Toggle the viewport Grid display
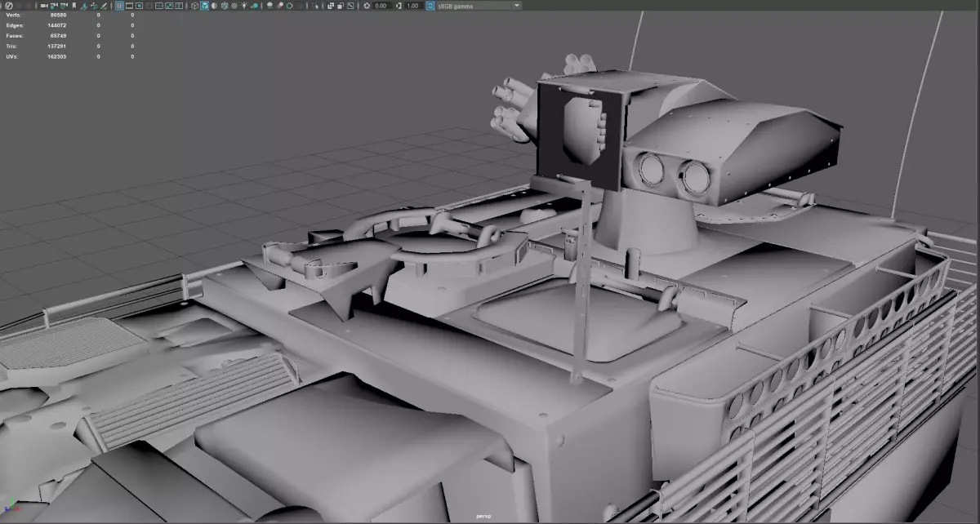980x524 pixels. click(119, 5)
